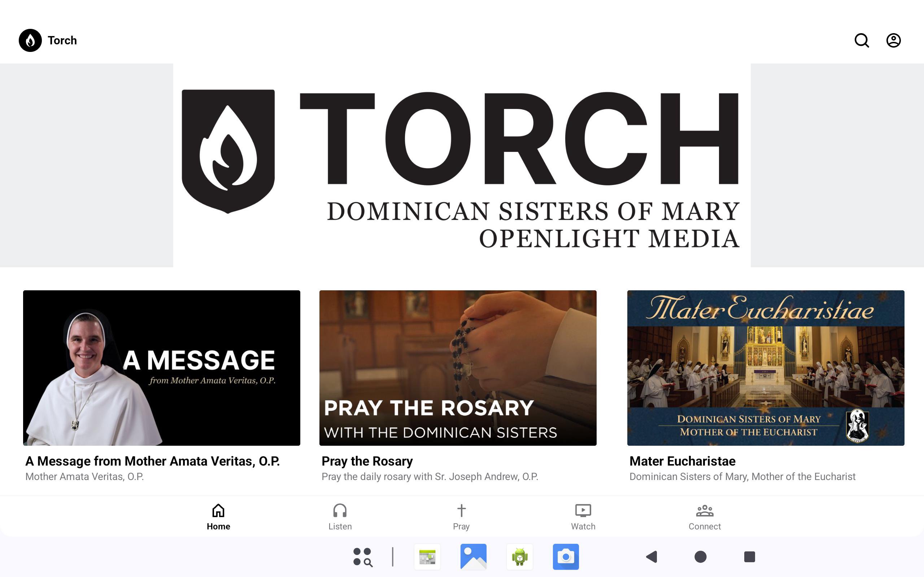
Task: Switch to the Pray tab
Action: click(461, 517)
